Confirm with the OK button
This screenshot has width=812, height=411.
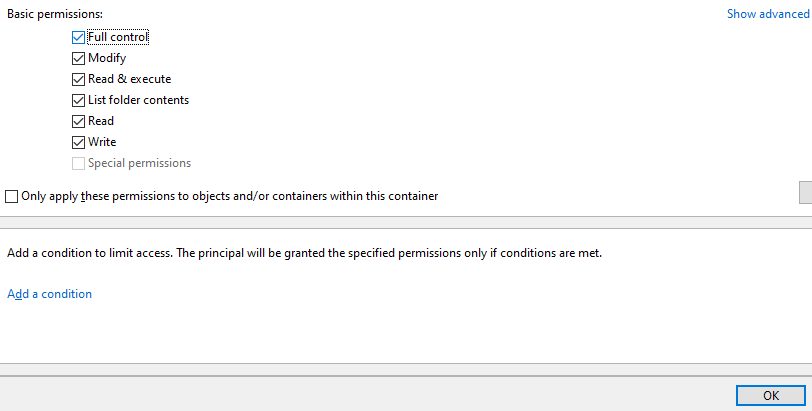770,395
